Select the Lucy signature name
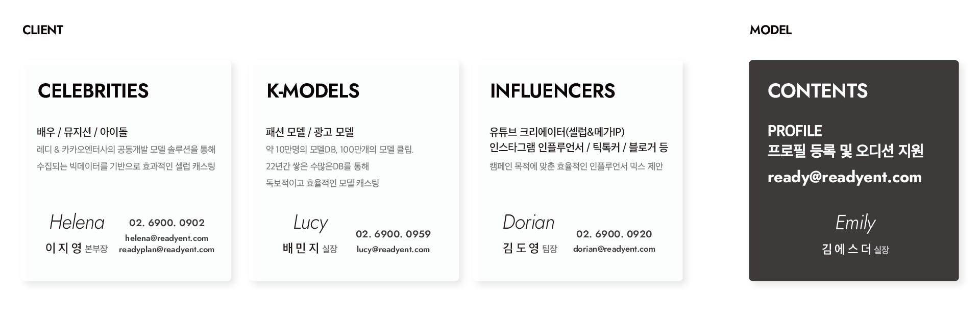Screen dimensions: 980x315 pyautogui.click(x=310, y=223)
